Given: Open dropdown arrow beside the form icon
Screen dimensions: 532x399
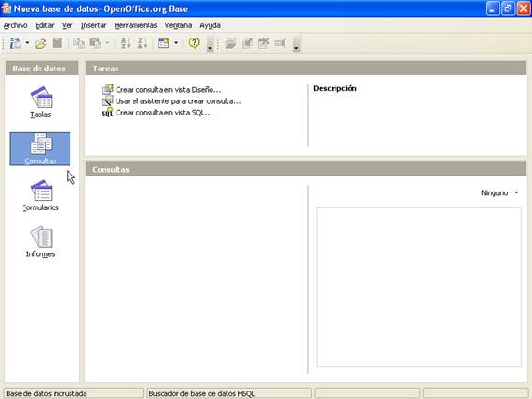Looking at the screenshot, I should [176, 43].
